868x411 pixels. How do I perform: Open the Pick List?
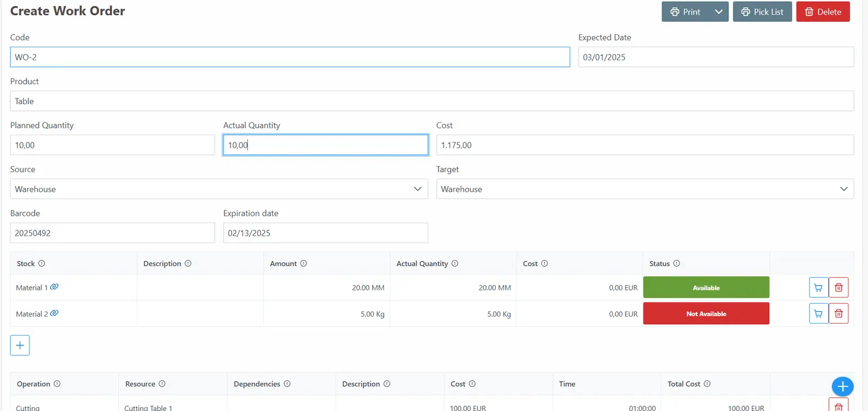tap(762, 12)
